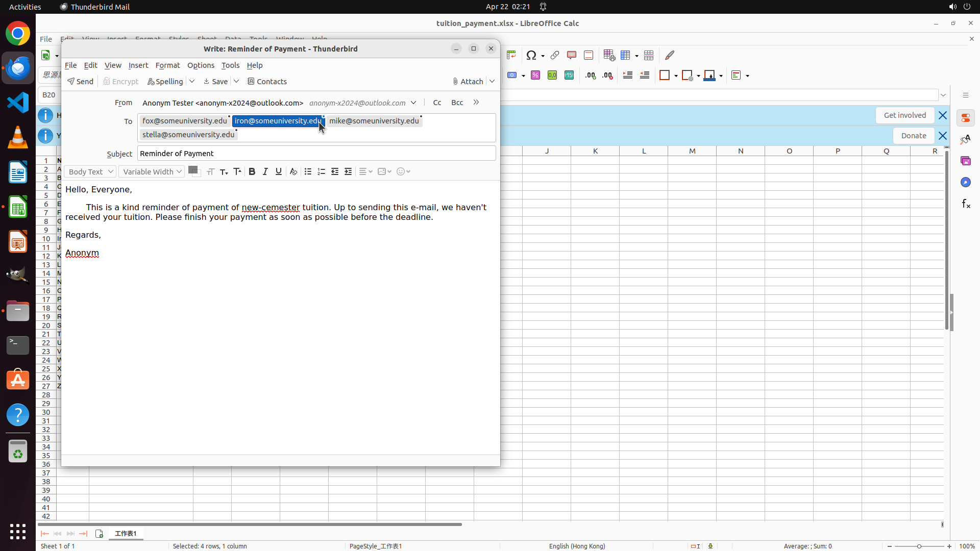The height and width of the screenshot is (551, 980).
Task: Click the Subject input field
Action: click(316, 154)
